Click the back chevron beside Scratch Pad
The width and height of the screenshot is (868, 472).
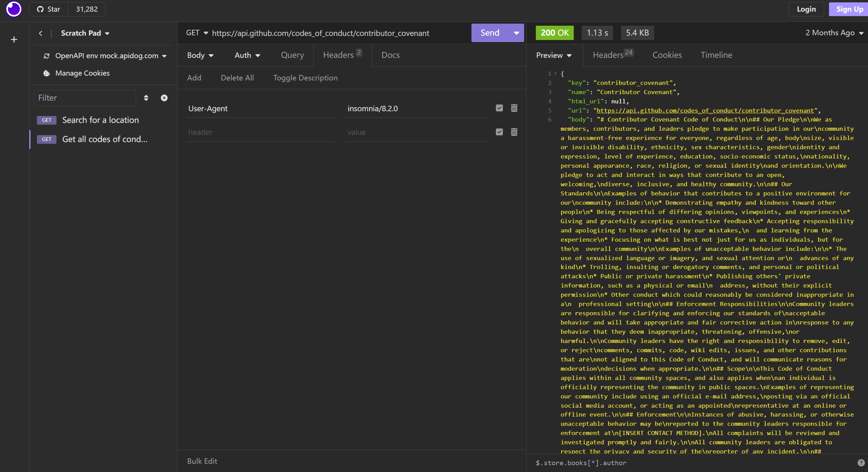[x=41, y=33]
